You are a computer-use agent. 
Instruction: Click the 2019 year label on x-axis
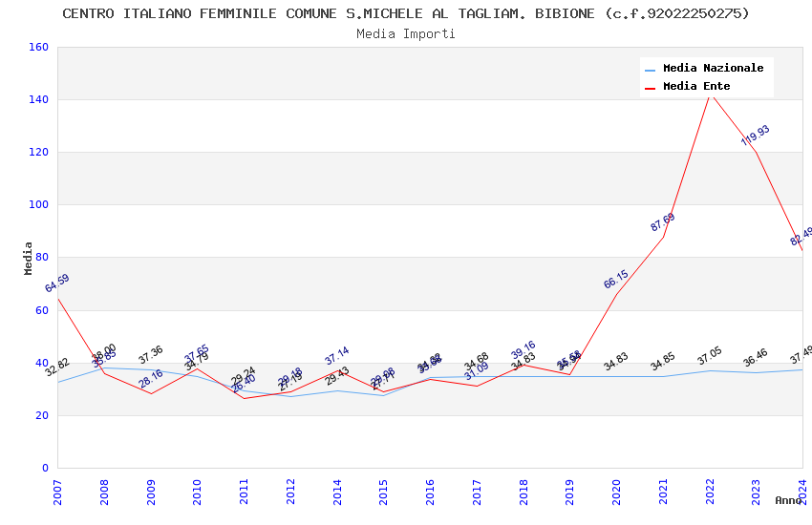(x=569, y=492)
